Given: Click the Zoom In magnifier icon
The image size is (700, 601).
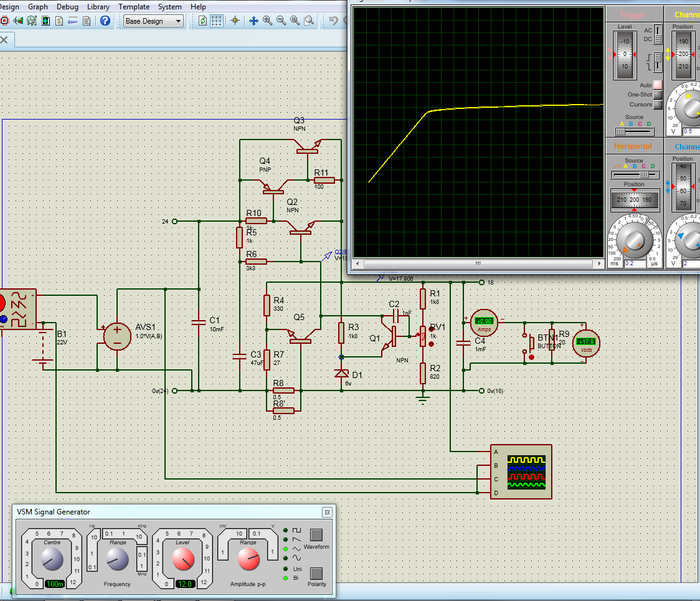Looking at the screenshot, I should (268, 21).
